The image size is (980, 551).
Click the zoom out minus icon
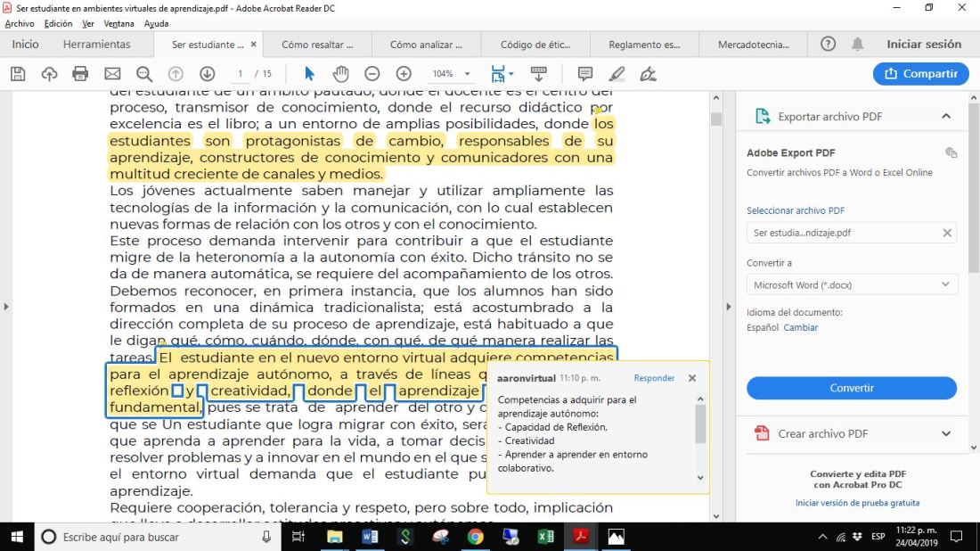point(372,74)
